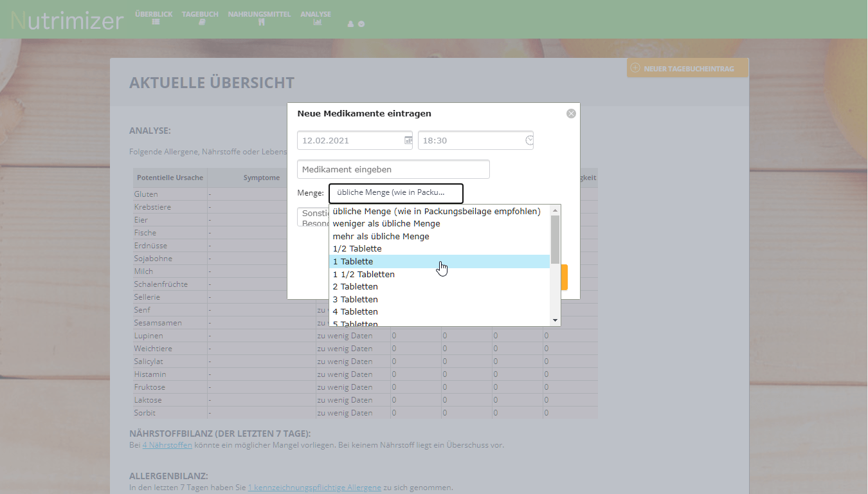
Task: Open the '4 Nährstoffen' link
Action: point(167,445)
